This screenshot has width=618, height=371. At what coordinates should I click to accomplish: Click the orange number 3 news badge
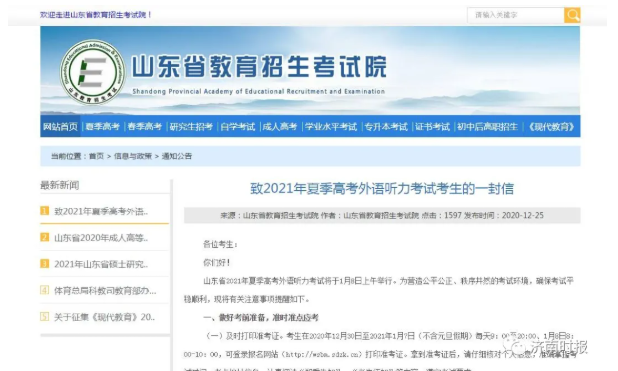coord(45,264)
